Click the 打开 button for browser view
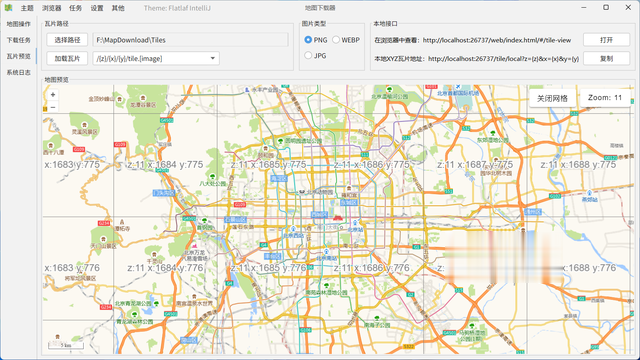The width and height of the screenshot is (640, 360). (x=607, y=40)
